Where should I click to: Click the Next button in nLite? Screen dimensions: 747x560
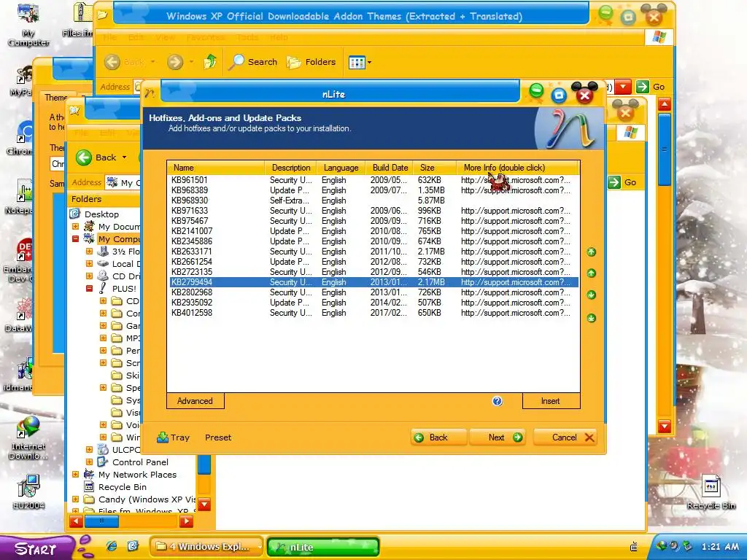coord(498,437)
